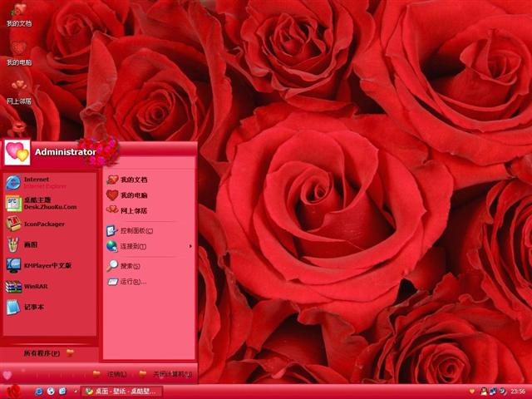Open the 运行(R)... run dialog

149,282
